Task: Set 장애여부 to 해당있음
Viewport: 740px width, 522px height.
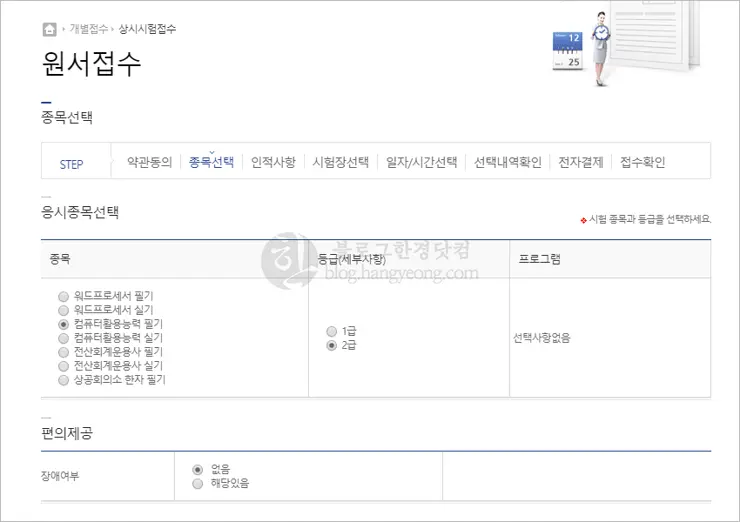Action: (x=198, y=484)
